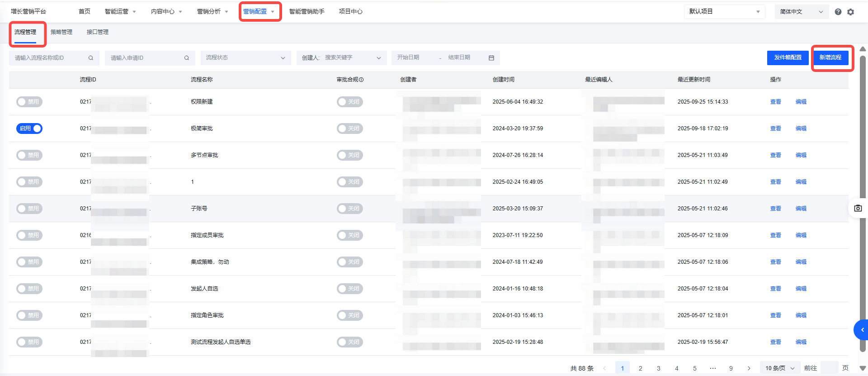Click the 新增流程 button
The height and width of the screenshot is (376, 868).
tap(830, 57)
